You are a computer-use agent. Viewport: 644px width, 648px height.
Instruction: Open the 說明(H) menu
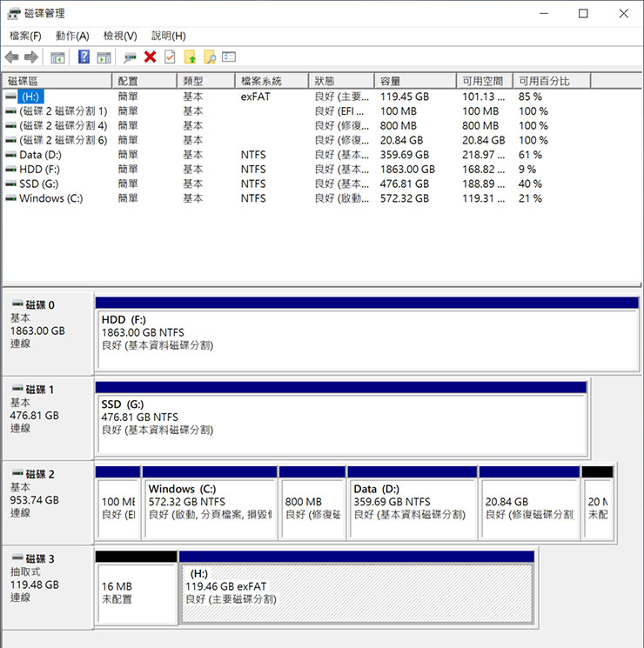(168, 36)
